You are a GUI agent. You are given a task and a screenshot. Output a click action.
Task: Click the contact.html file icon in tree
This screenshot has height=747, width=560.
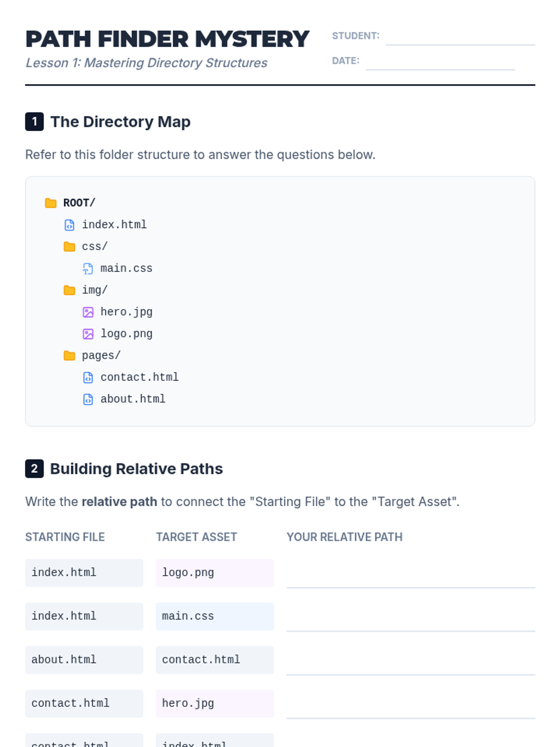tap(88, 377)
